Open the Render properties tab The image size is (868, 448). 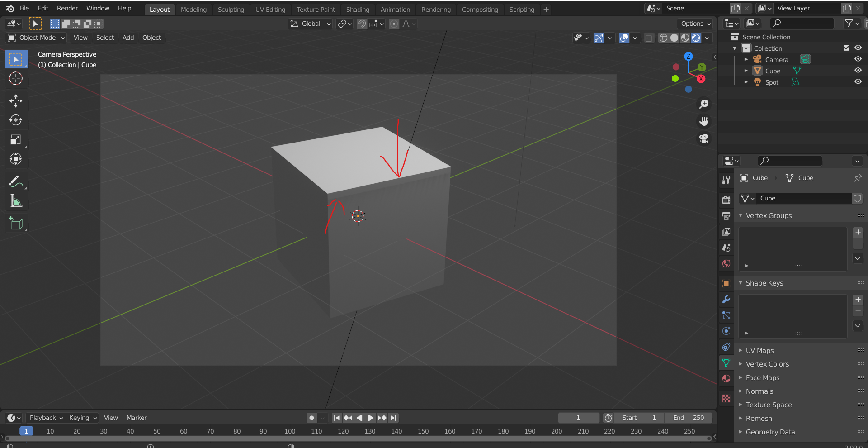coord(726,200)
